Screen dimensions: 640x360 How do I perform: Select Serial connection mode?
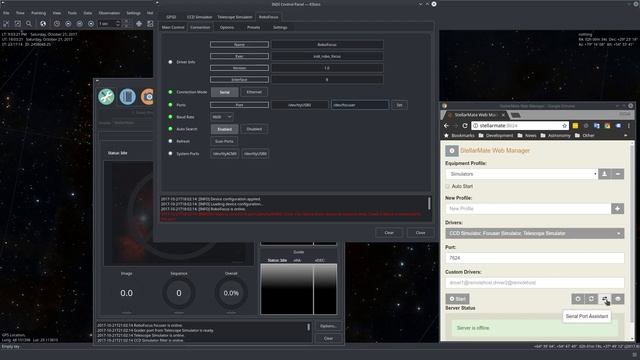tap(224, 92)
